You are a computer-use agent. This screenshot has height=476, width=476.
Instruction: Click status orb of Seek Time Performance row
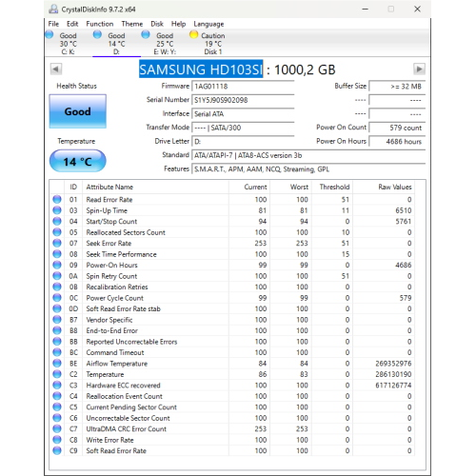[57, 254]
